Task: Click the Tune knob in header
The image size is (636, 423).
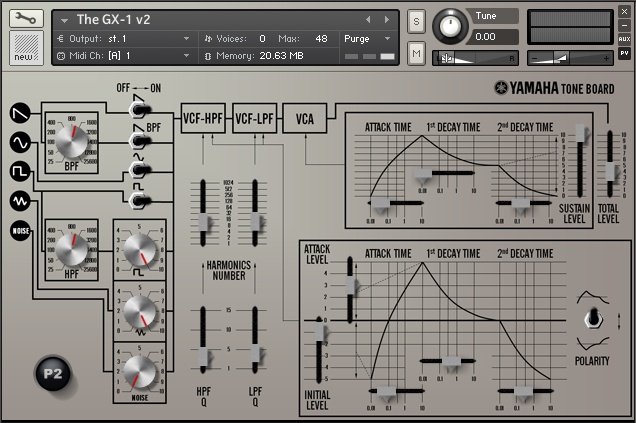Action: point(452,25)
